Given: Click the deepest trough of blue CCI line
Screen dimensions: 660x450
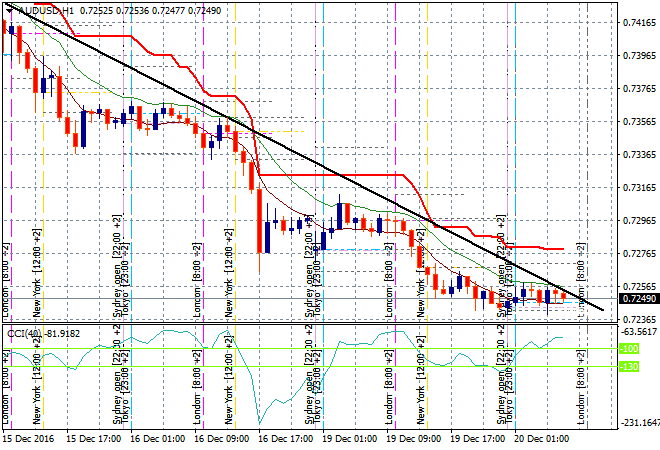Looking at the screenshot, I should 259,421.
